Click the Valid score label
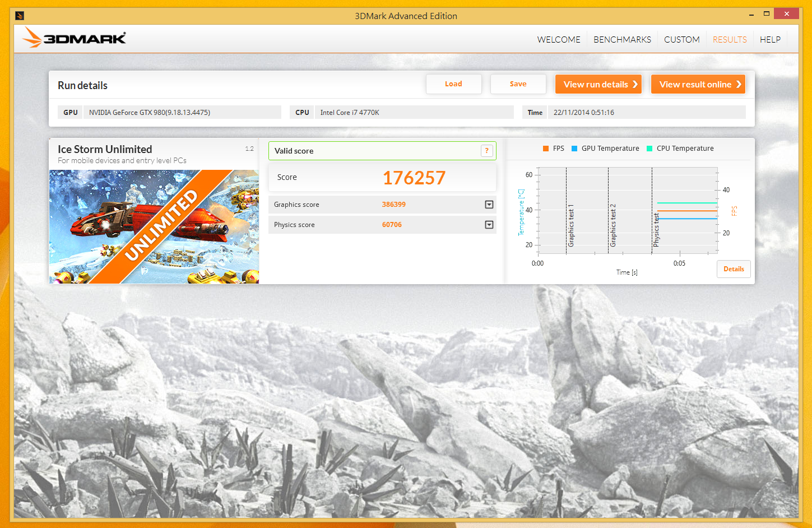Screen dimensions: 812x528 [x=294, y=151]
